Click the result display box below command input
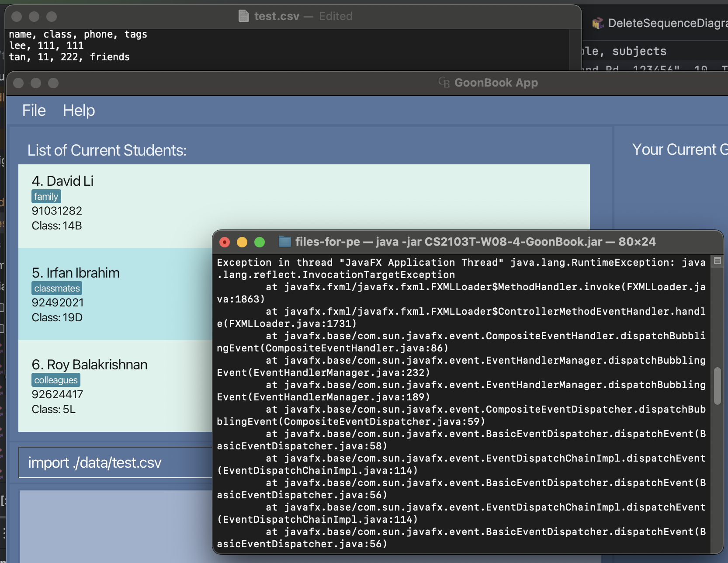Image resolution: width=728 pixels, height=563 pixels. [x=116, y=526]
